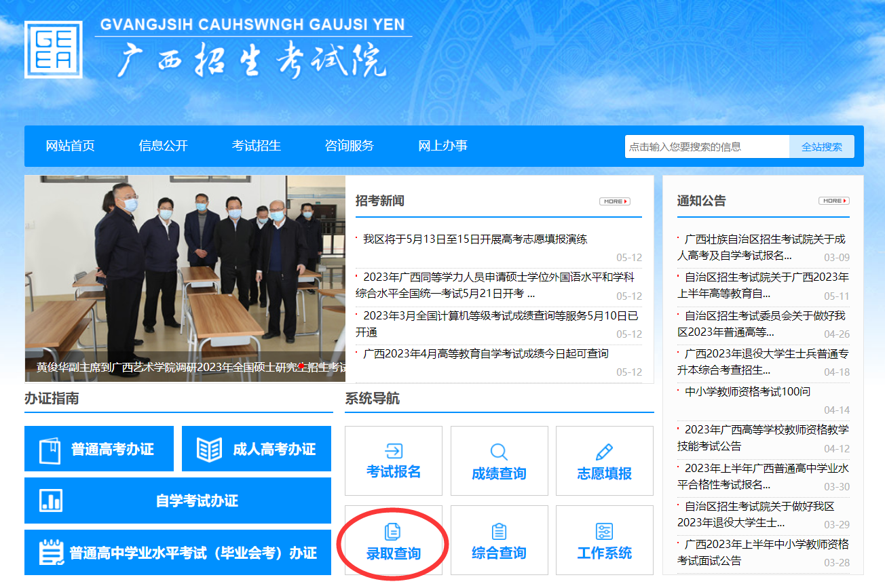This screenshot has width=885, height=588.
Task: Open 录取查询 admission lookup icon
Action: pos(394,541)
